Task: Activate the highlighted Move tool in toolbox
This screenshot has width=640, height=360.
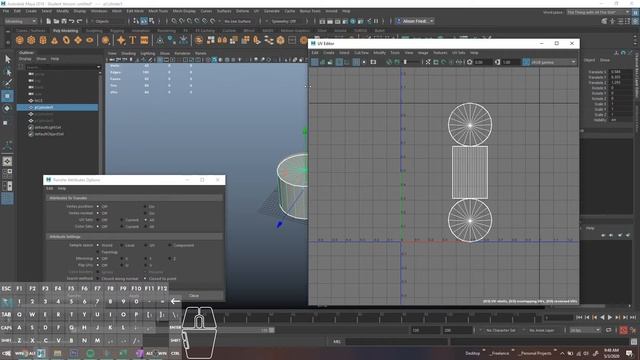Action: tap(7, 96)
